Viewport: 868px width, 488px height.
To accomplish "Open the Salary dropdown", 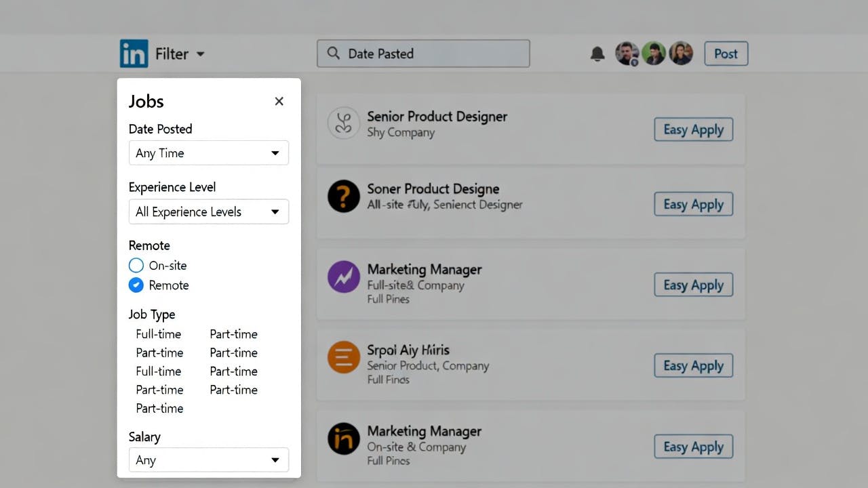I will click(x=208, y=460).
